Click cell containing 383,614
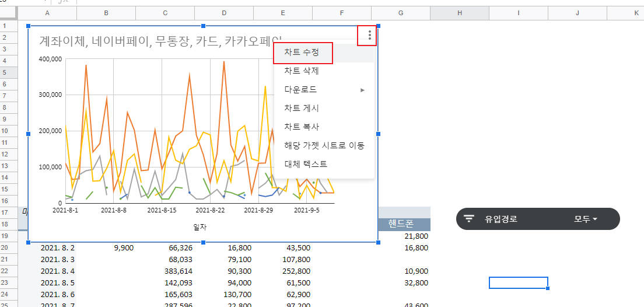The image size is (644, 307). [165, 271]
